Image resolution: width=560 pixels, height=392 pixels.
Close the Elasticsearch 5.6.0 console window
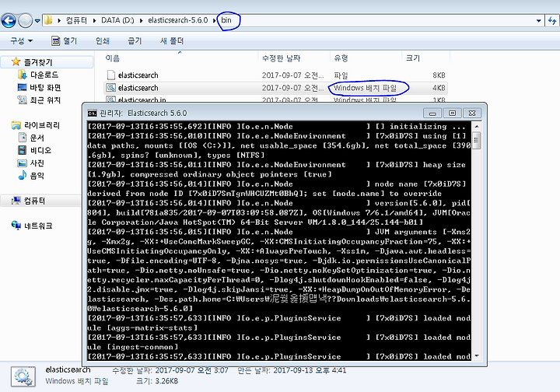coord(472,114)
